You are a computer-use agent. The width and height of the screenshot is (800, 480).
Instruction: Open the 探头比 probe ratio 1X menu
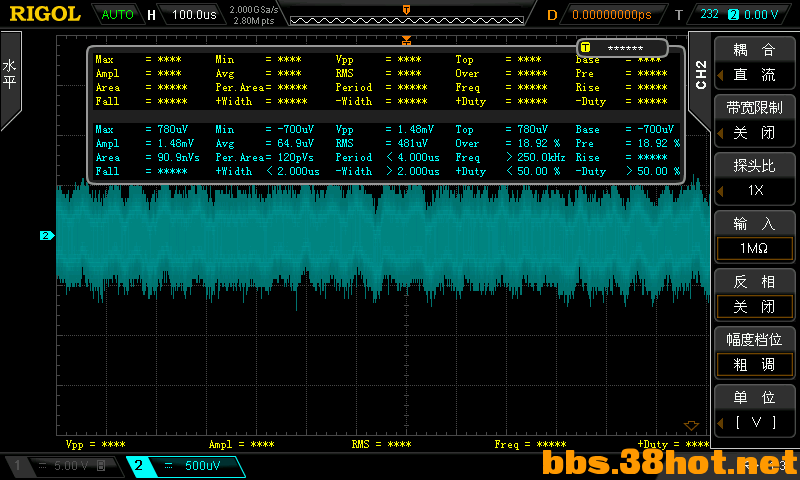(x=754, y=178)
